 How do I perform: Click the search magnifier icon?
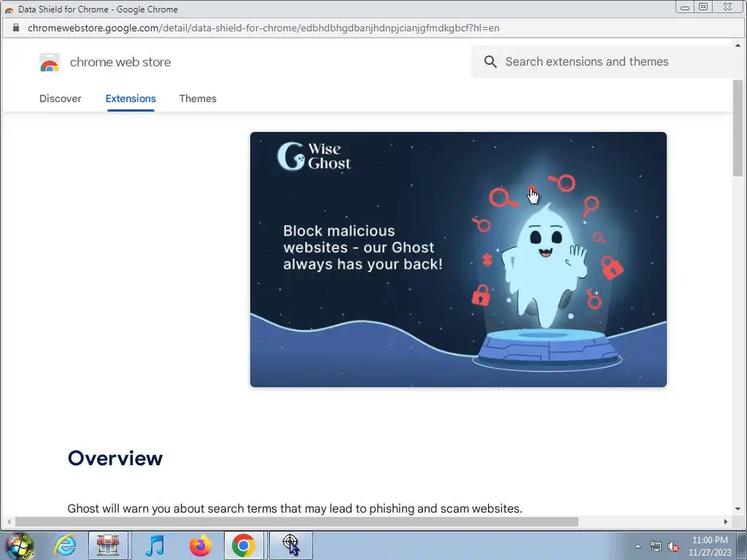click(490, 61)
